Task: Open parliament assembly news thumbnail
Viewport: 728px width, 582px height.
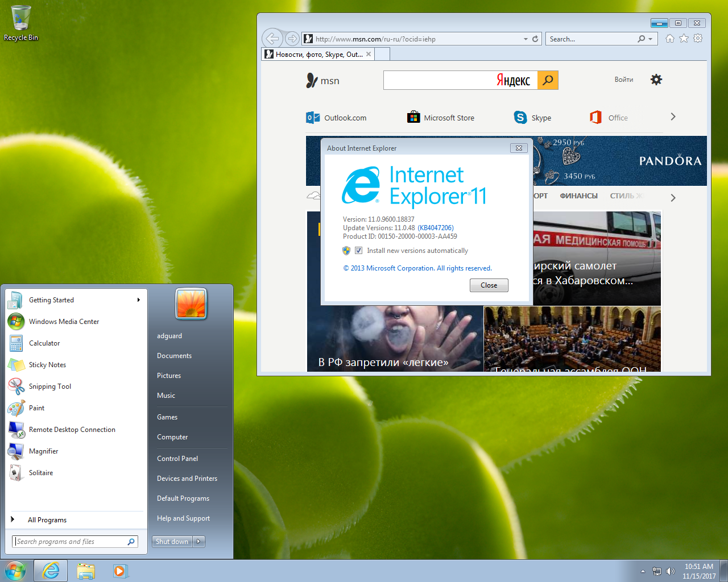Action: pos(572,339)
